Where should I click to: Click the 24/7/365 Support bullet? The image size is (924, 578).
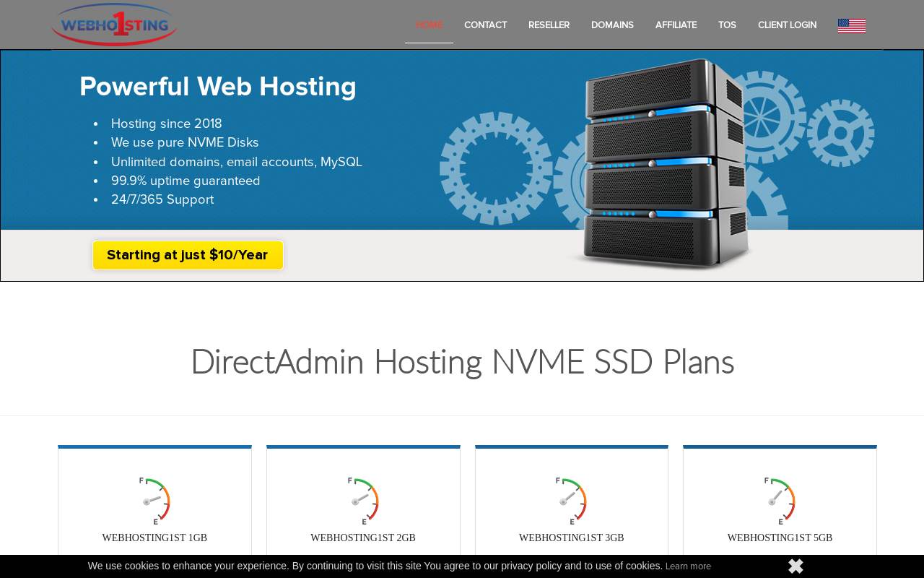click(x=162, y=199)
